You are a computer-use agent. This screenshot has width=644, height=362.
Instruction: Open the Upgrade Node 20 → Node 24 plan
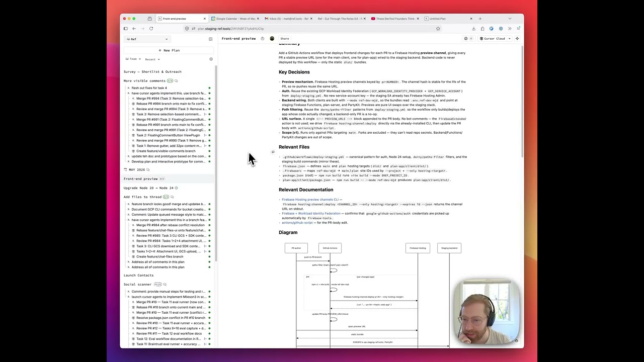coord(148,188)
